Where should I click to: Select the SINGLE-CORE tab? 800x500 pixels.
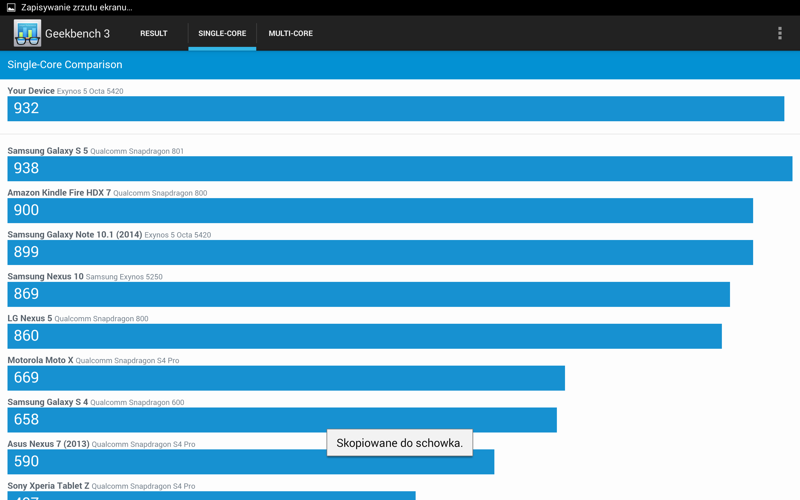pyautogui.click(x=222, y=33)
